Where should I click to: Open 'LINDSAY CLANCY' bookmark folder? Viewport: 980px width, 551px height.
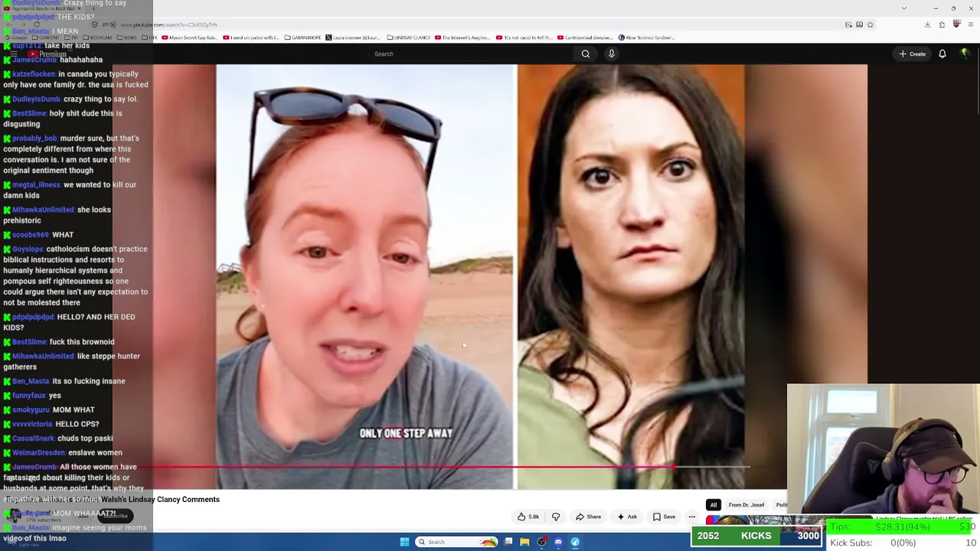(409, 37)
